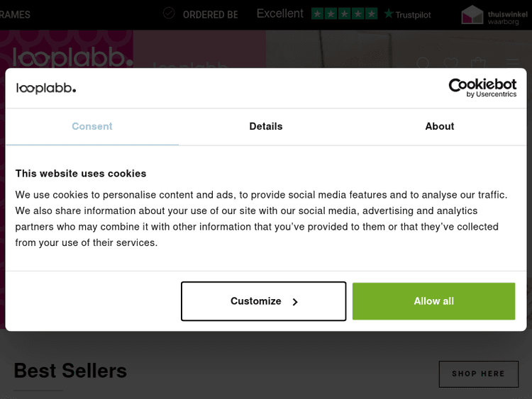Click the Customize button label

click(255, 301)
